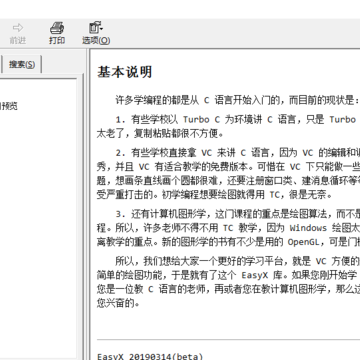
Task: Click the line 太老了，复制粘贴都很不方便。
Action: [160, 134]
